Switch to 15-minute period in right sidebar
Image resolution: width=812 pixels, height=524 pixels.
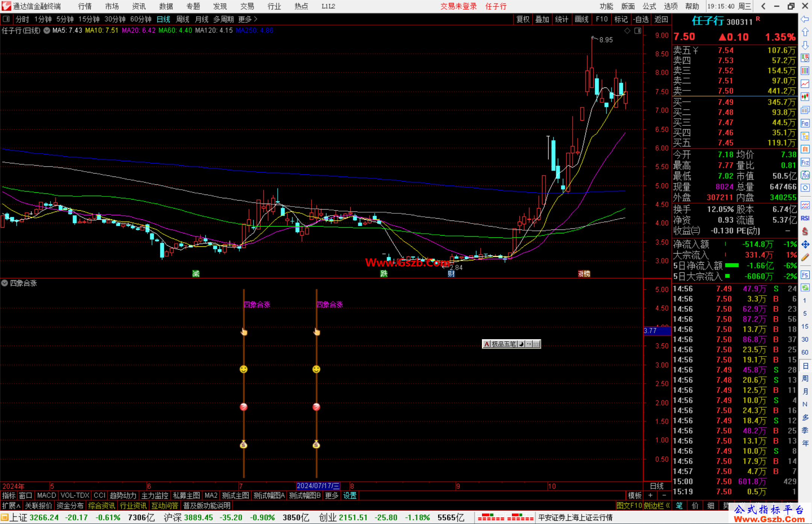coord(804,326)
